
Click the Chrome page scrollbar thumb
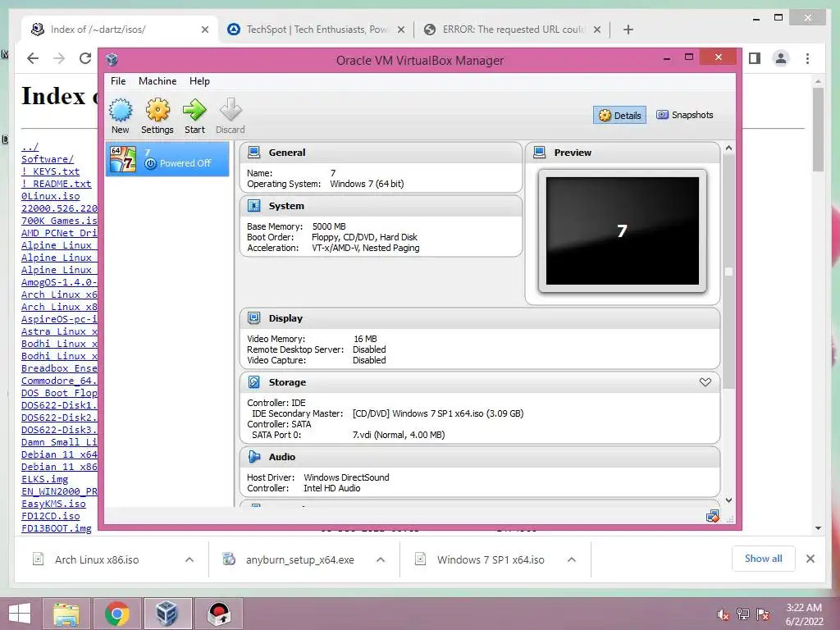pos(818,130)
